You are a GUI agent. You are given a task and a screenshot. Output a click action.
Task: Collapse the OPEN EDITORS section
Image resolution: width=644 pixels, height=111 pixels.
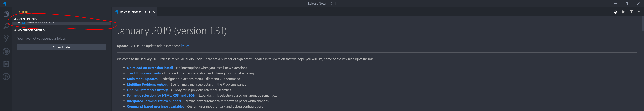15,19
